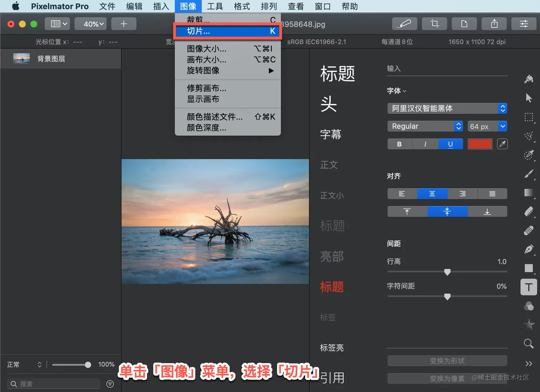Click the layer filter icon beside search
The width and height of the screenshot is (540, 392).
(x=110, y=384)
